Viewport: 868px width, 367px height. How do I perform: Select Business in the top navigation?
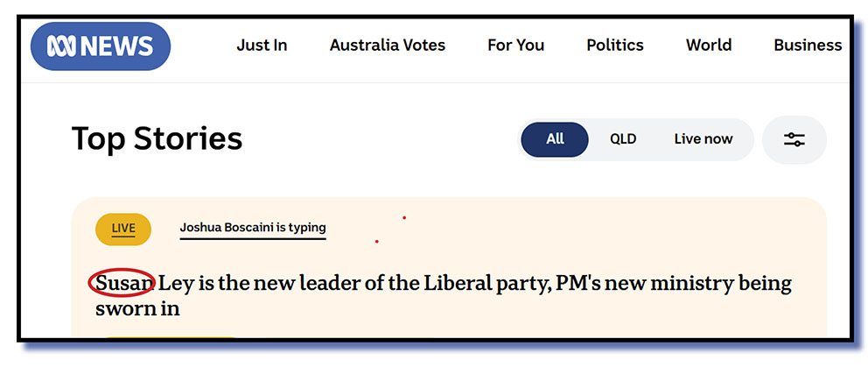tap(807, 46)
